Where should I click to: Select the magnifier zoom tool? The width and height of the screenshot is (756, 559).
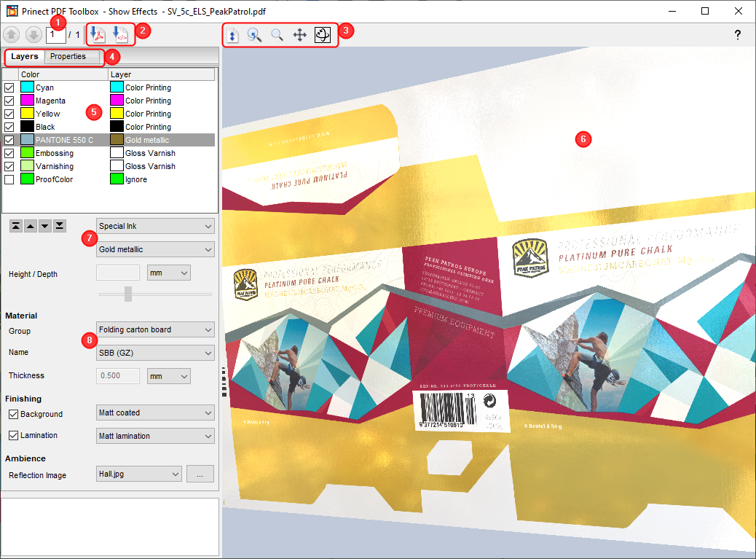pos(277,35)
